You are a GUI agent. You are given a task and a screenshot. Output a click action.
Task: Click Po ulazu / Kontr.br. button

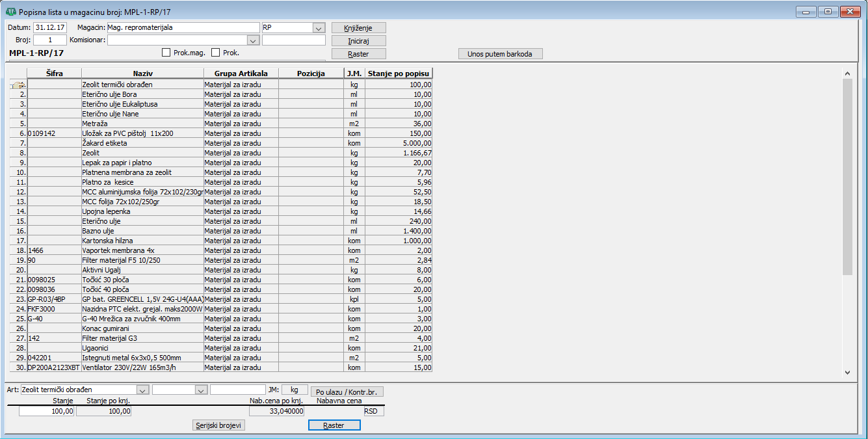(x=347, y=392)
